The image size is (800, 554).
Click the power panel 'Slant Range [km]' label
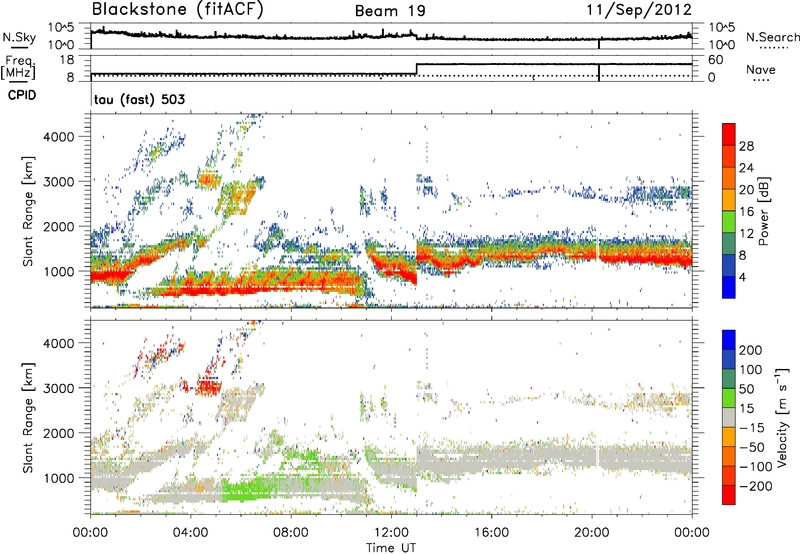click(28, 211)
